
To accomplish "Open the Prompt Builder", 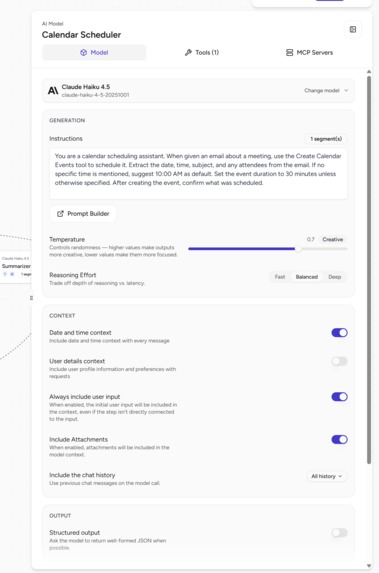I will (x=83, y=213).
